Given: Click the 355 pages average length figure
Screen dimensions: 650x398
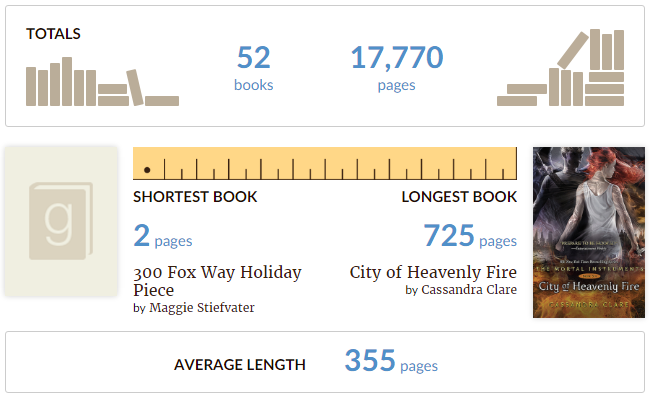Looking at the screenshot, I should point(391,361).
